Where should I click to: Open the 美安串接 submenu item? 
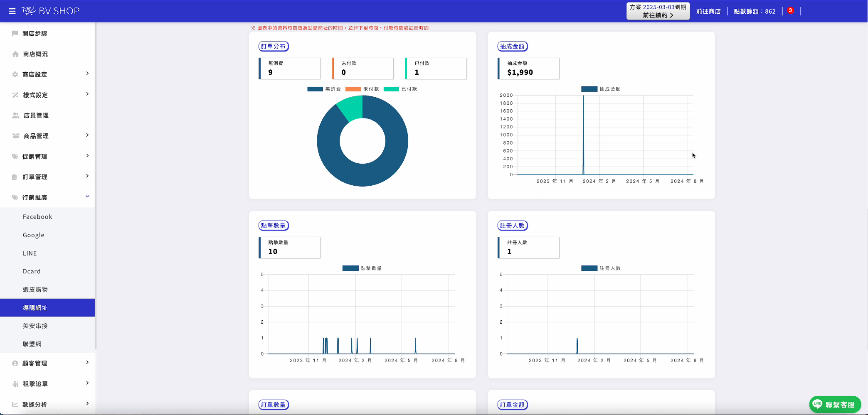click(x=47, y=326)
